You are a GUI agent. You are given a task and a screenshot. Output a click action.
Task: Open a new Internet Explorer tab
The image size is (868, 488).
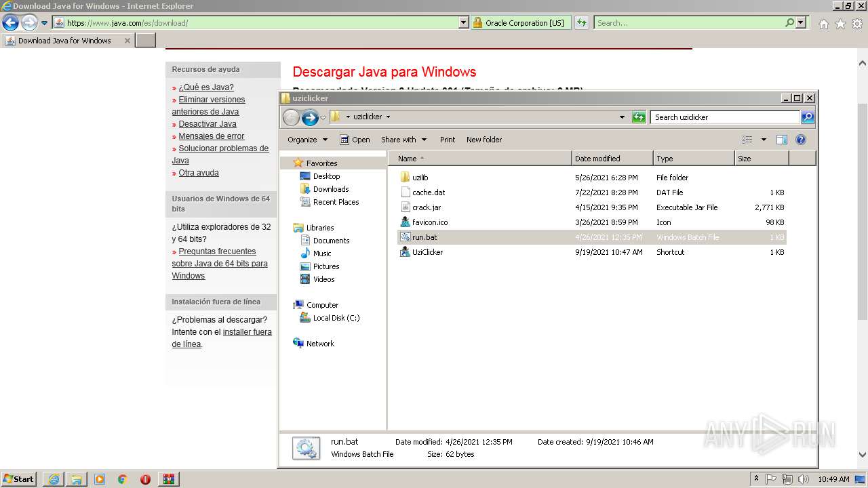(x=145, y=41)
